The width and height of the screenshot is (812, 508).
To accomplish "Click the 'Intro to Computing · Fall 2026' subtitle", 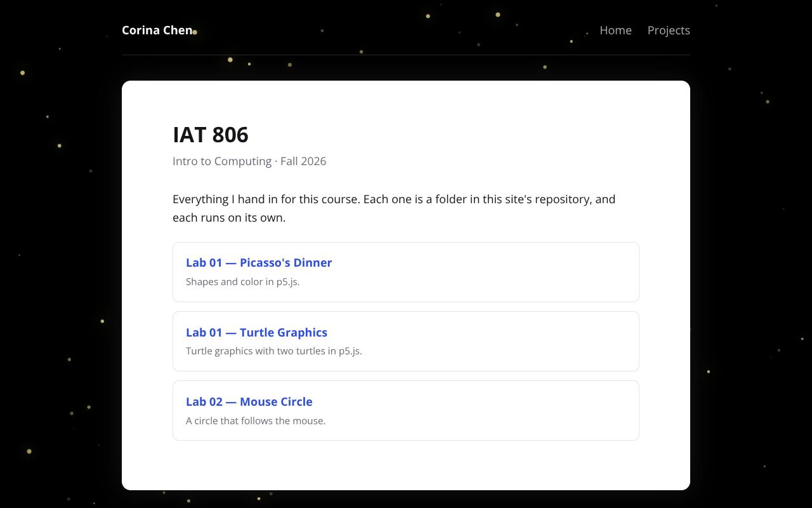I will 249,161.
